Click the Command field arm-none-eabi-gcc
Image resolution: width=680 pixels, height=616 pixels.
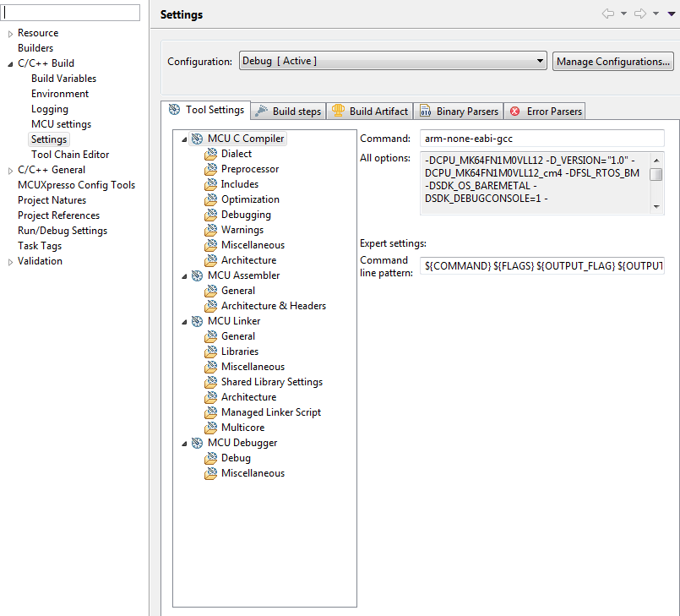[542, 139]
